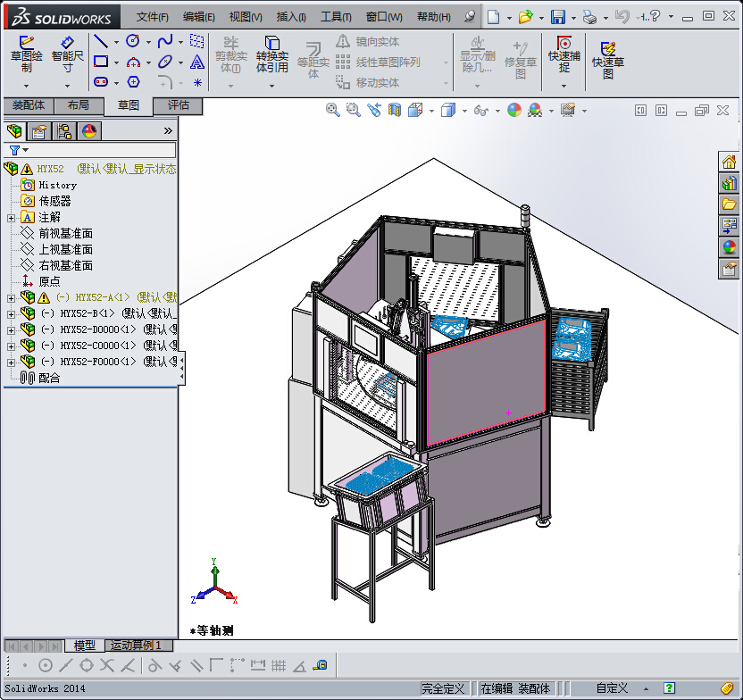
Task: Click the Section View icon
Action: (394, 111)
